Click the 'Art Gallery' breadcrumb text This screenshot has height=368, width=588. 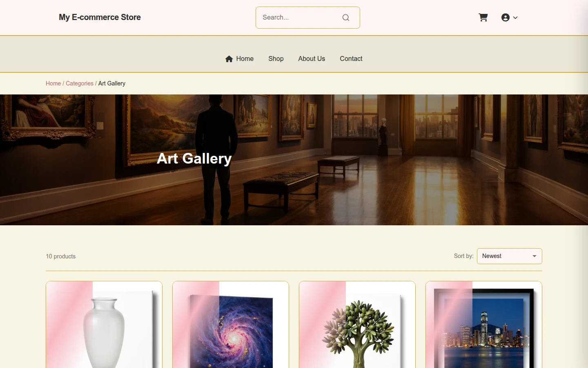click(112, 83)
